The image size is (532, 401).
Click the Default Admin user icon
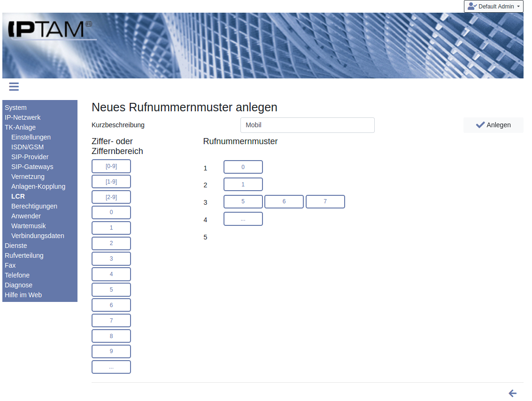tap(472, 7)
